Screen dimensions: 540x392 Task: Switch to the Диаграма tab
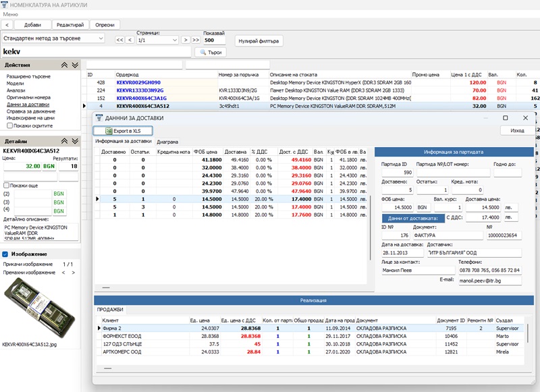tap(167, 142)
